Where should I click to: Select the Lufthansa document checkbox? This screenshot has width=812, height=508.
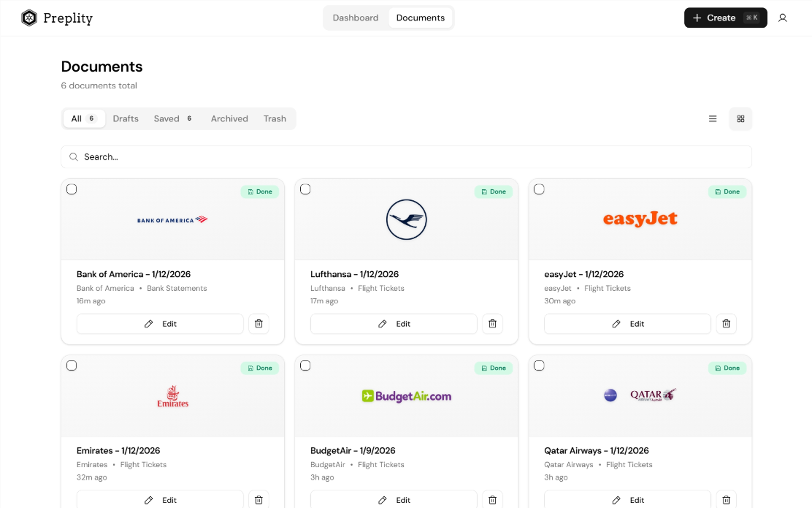coord(305,189)
